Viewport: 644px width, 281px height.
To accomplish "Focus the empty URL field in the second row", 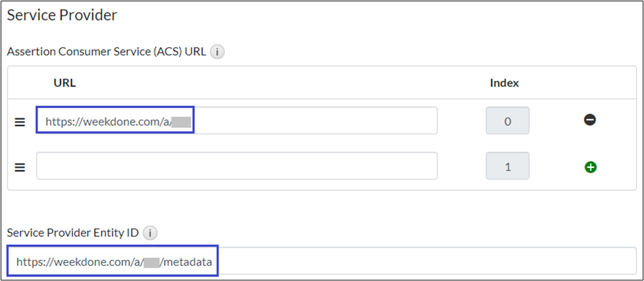I will (x=237, y=166).
